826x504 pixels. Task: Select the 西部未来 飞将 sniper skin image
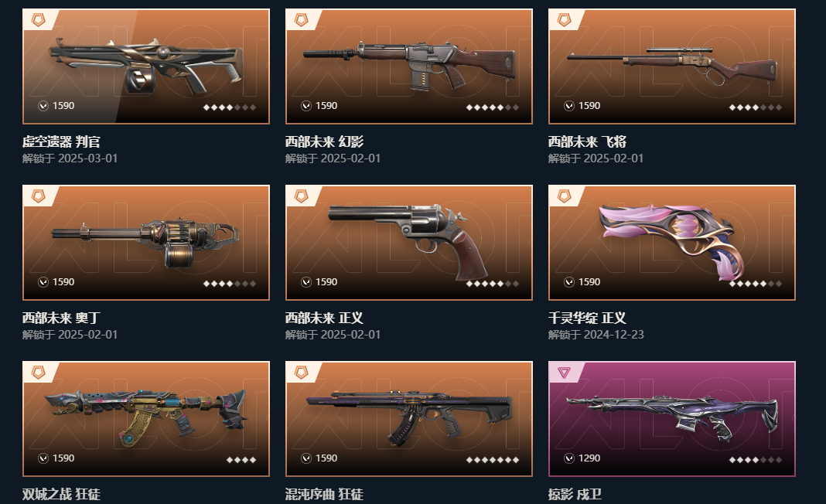(671, 66)
